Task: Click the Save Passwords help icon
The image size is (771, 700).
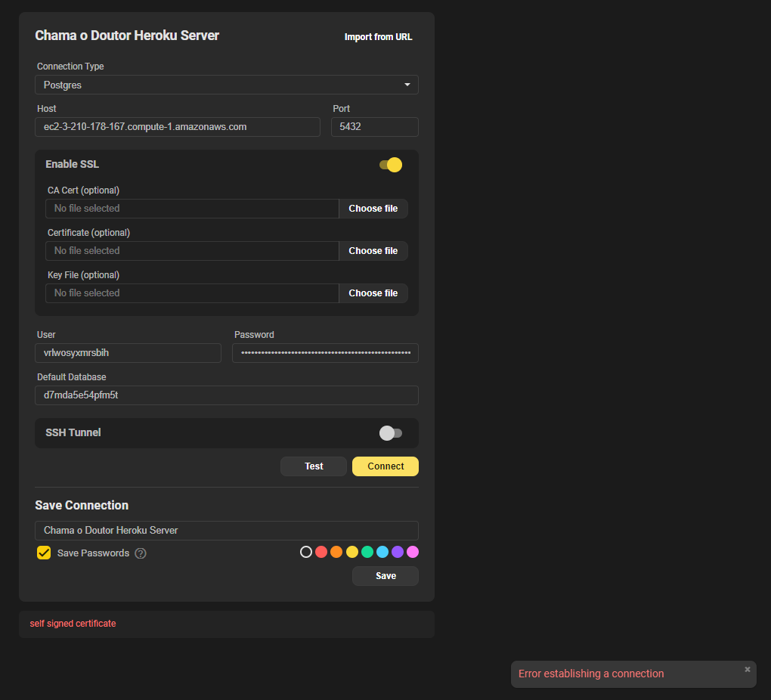Action: click(141, 553)
